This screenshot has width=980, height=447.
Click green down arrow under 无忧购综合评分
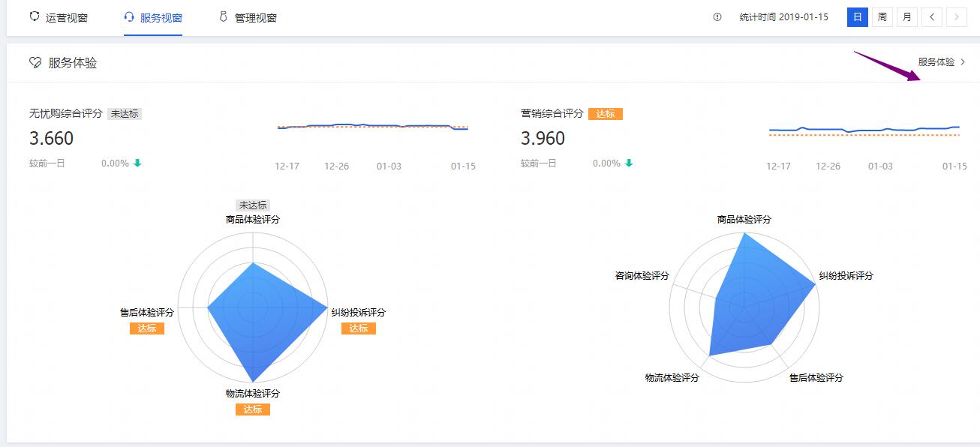(137, 163)
